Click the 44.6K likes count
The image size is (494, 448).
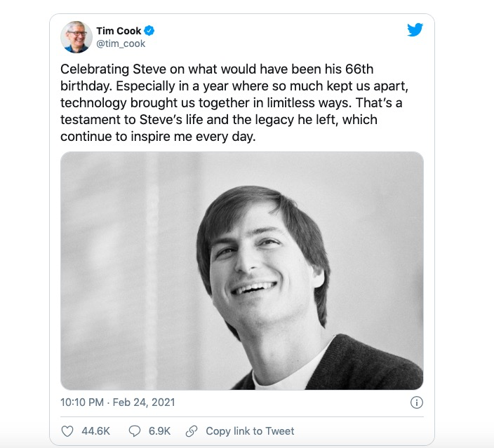tap(95, 431)
